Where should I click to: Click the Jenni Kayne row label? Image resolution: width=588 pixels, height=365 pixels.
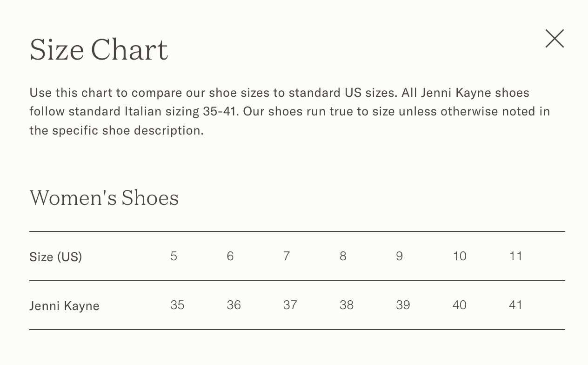(x=65, y=306)
